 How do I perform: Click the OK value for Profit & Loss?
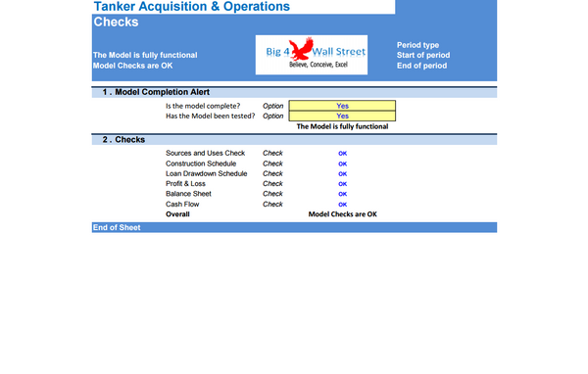(342, 184)
